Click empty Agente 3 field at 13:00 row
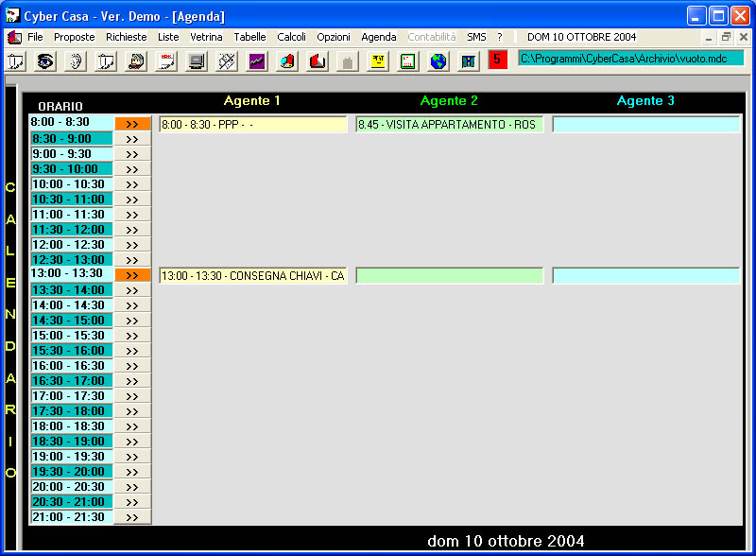This screenshot has height=556, width=756. [646, 275]
